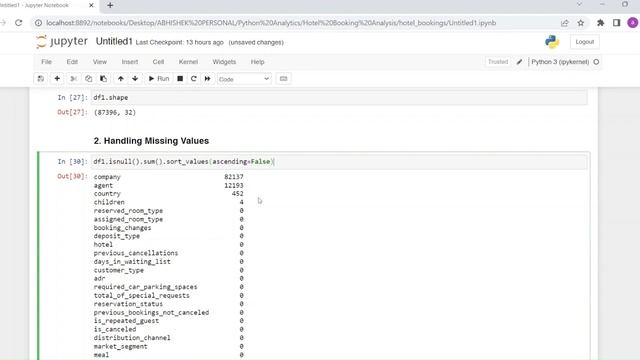Click the days_in_waiting_list output row

[169, 262]
